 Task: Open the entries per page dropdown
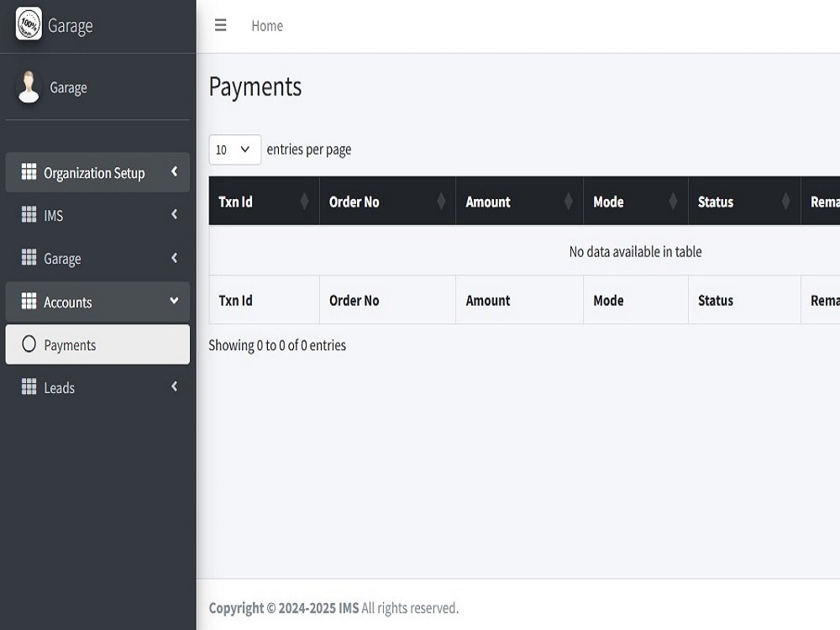coord(234,150)
